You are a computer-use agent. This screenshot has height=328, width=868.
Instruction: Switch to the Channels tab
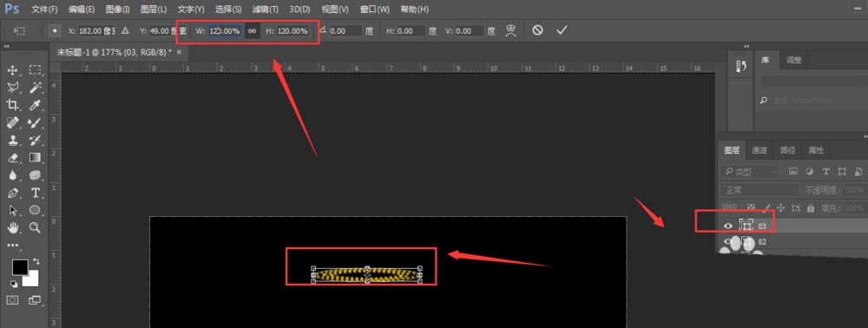coord(759,150)
